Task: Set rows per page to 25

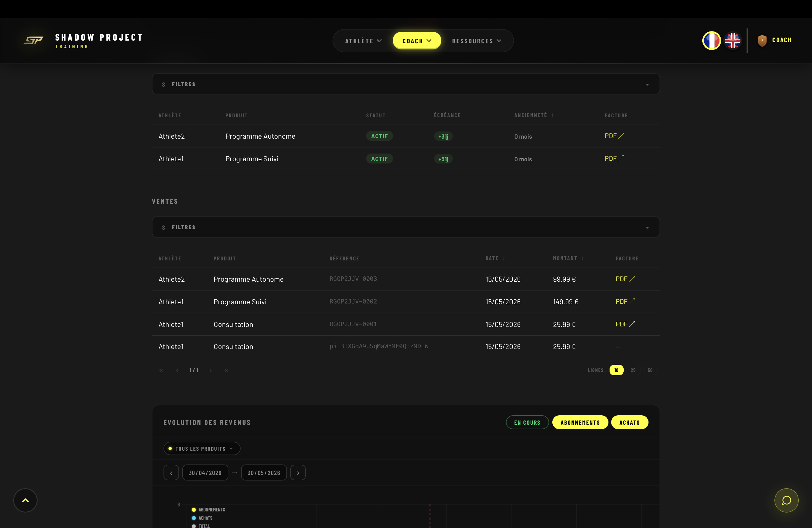Action: 633,370
